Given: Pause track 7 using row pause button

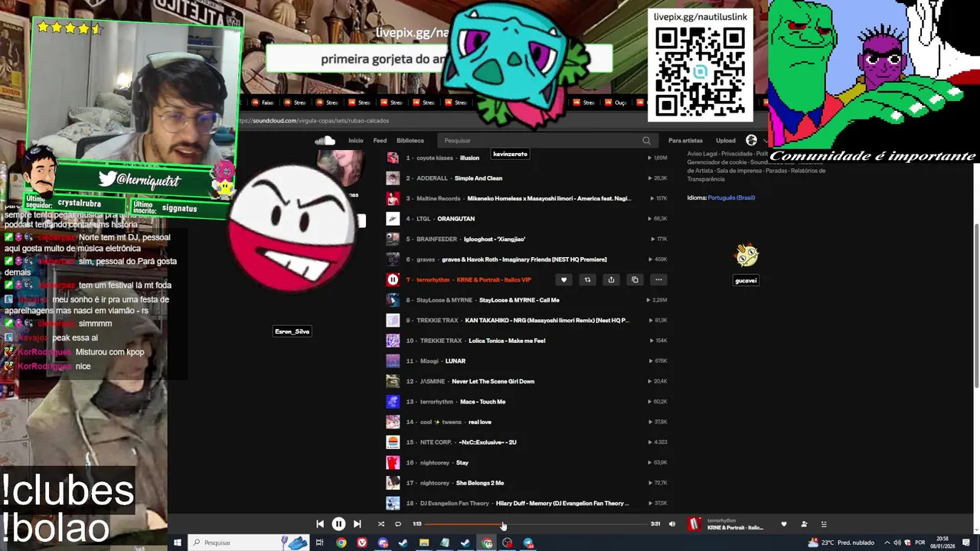Looking at the screenshot, I should point(393,279).
